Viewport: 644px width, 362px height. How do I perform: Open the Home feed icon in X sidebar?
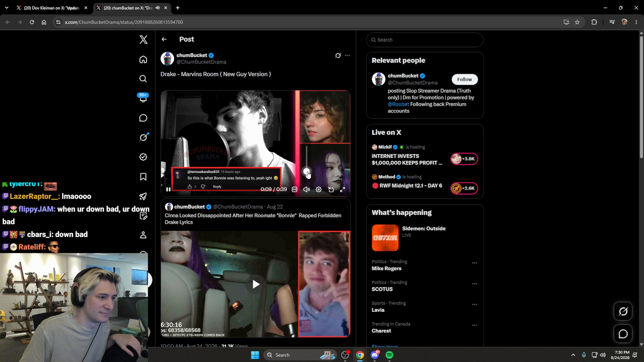coord(143,60)
